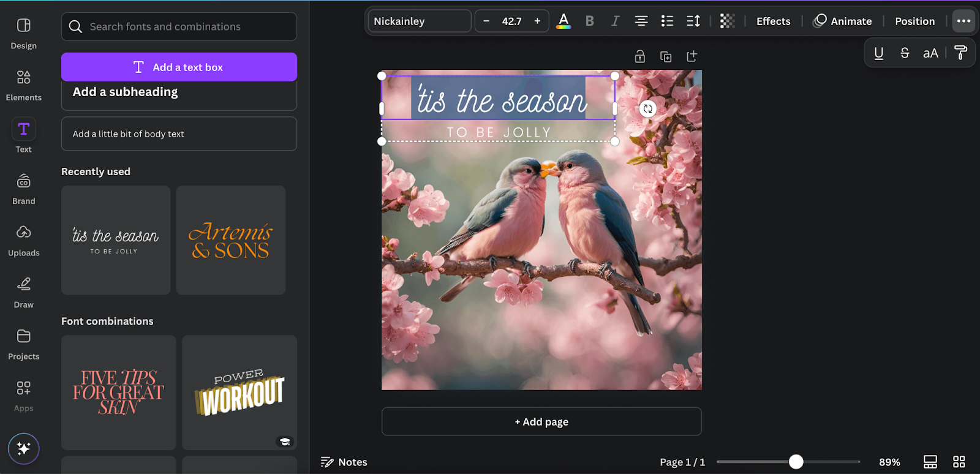Open the Elements panel
980x474 pixels.
23,86
